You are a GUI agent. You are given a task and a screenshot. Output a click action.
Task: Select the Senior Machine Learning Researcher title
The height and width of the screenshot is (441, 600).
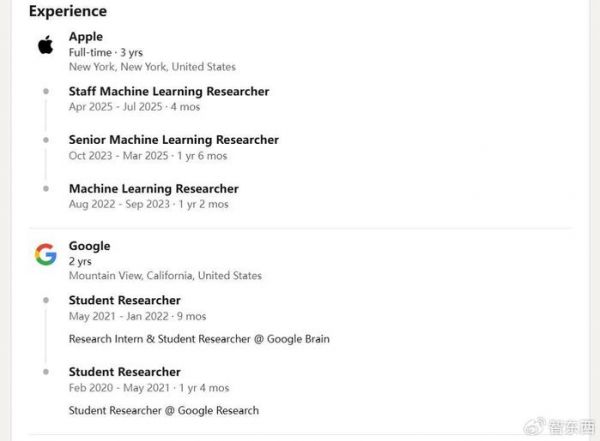coord(174,140)
